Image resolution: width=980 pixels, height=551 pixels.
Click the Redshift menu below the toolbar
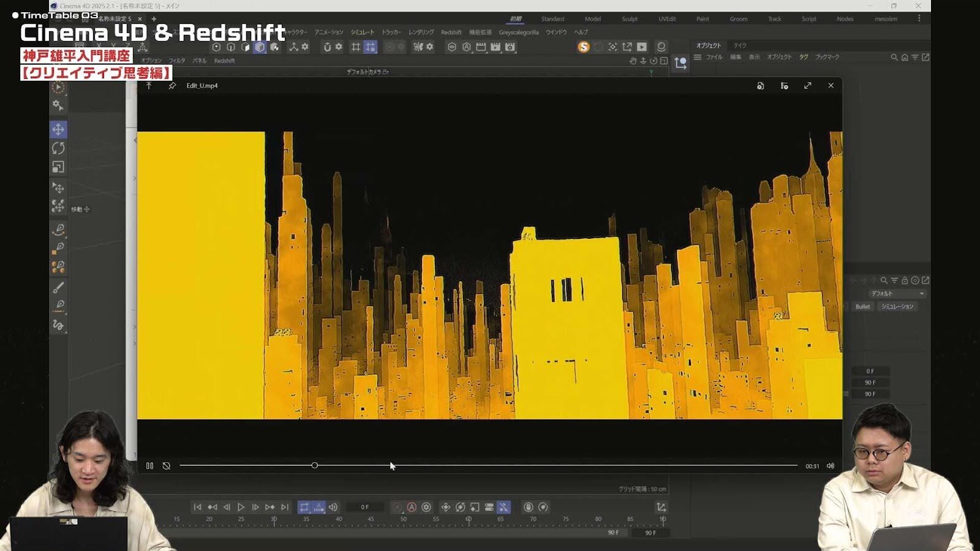tap(224, 61)
